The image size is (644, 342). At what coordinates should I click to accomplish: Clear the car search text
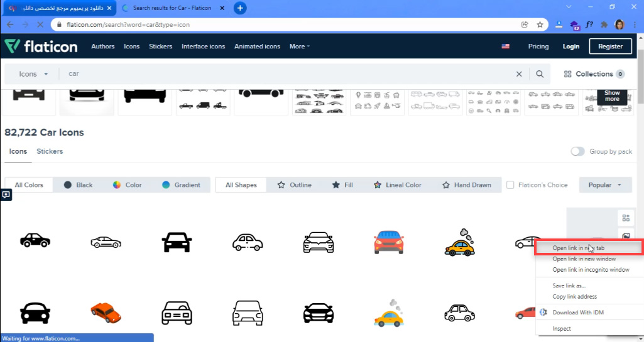pos(519,74)
